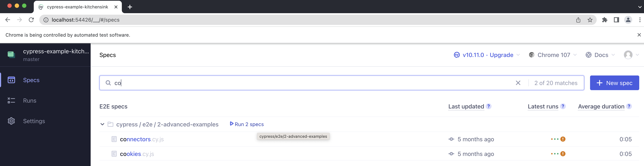
Task: Clear the search input with the X
Action: [x=518, y=83]
